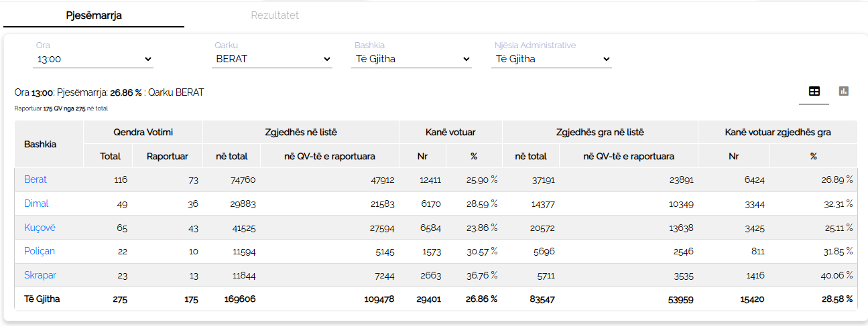Open the Pjesëmarrja tab

coord(94,15)
